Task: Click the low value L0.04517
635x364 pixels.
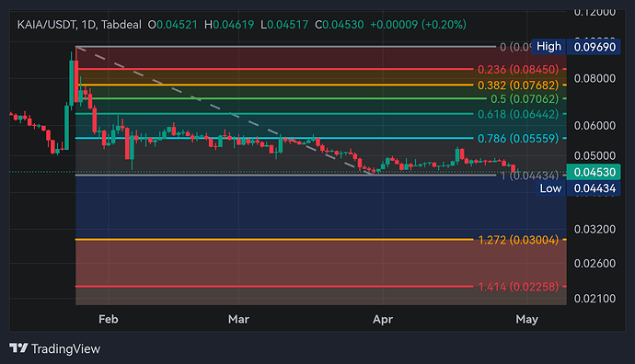Action: (284, 25)
